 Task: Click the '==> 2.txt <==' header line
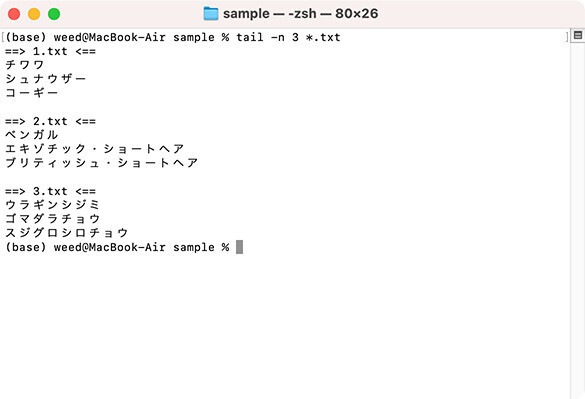pos(50,121)
